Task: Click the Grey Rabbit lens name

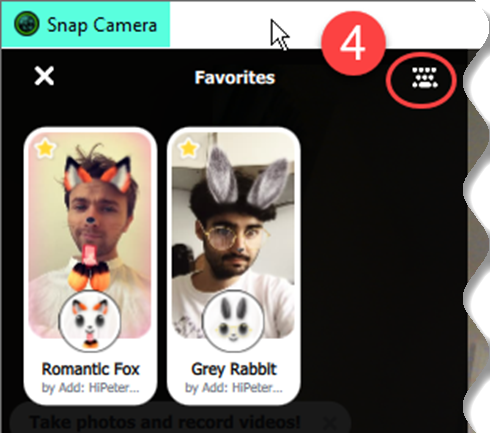Action: click(x=234, y=369)
